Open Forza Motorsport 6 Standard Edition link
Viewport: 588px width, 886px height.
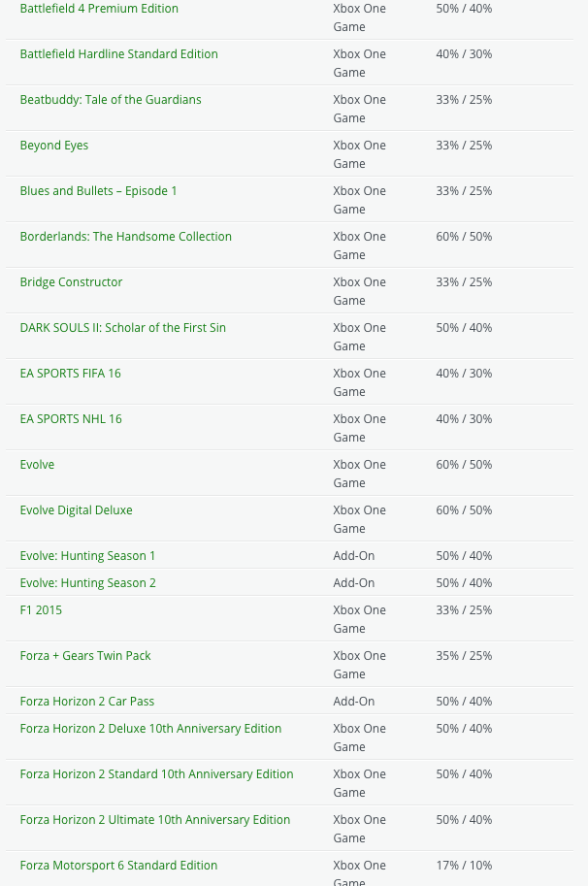coord(118,866)
